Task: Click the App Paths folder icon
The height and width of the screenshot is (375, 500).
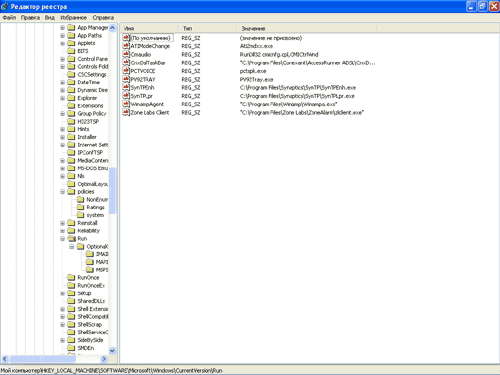Action: point(71,35)
